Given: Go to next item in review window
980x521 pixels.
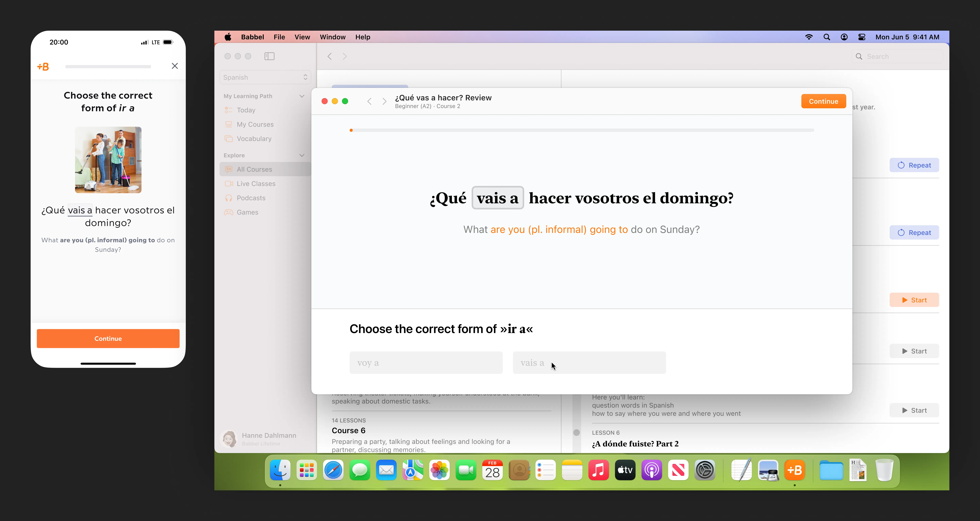Looking at the screenshot, I should pos(384,101).
